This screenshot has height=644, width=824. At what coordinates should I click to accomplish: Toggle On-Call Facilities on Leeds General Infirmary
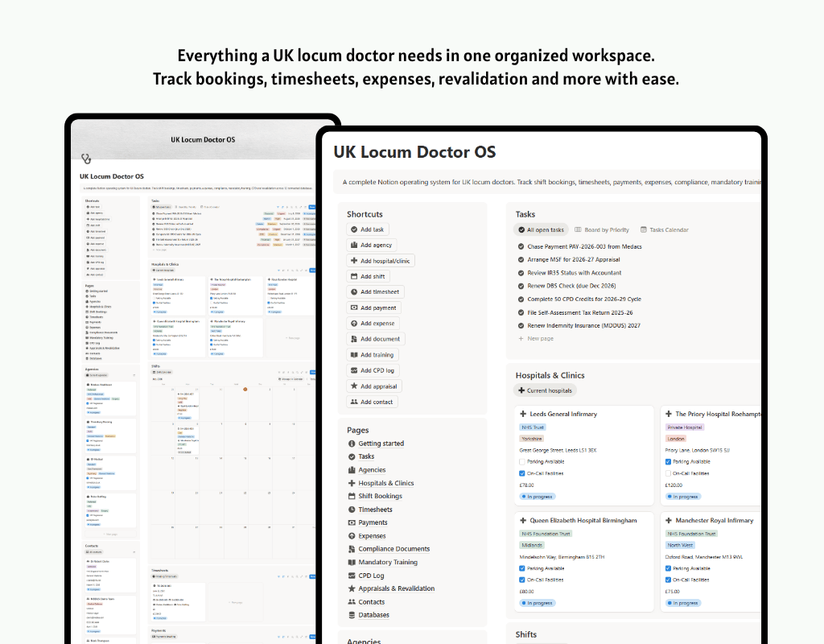click(521, 473)
